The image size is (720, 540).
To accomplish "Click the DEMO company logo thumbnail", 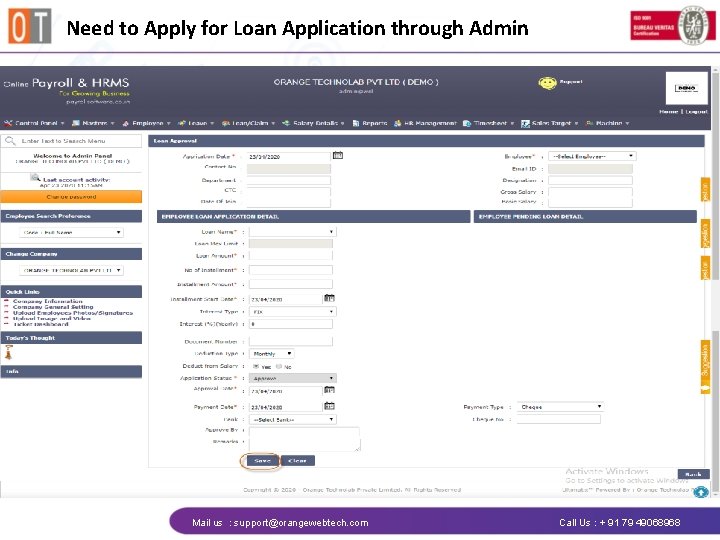I will [686, 88].
